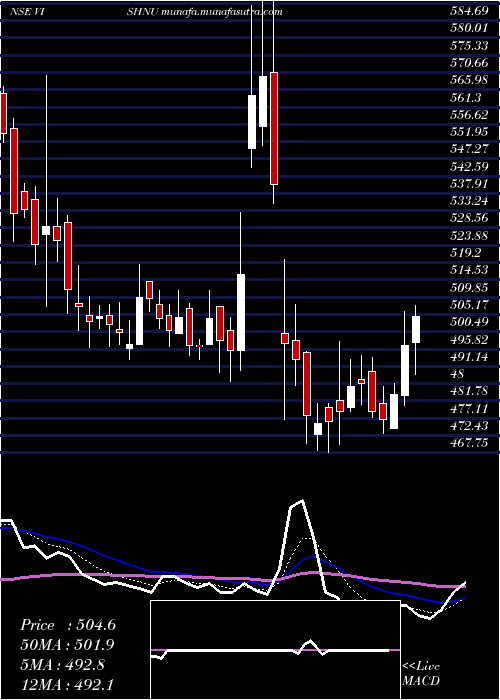
Task: Click the 477.11 price level label
Action: (x=469, y=408)
